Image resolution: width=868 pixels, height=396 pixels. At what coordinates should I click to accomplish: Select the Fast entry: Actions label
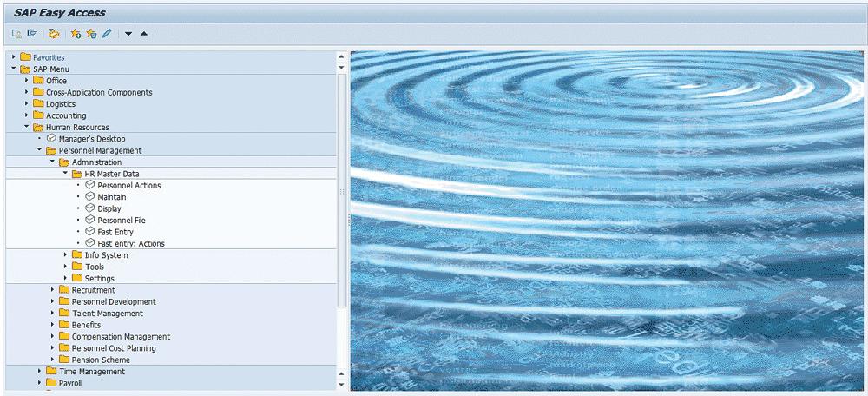(x=131, y=244)
